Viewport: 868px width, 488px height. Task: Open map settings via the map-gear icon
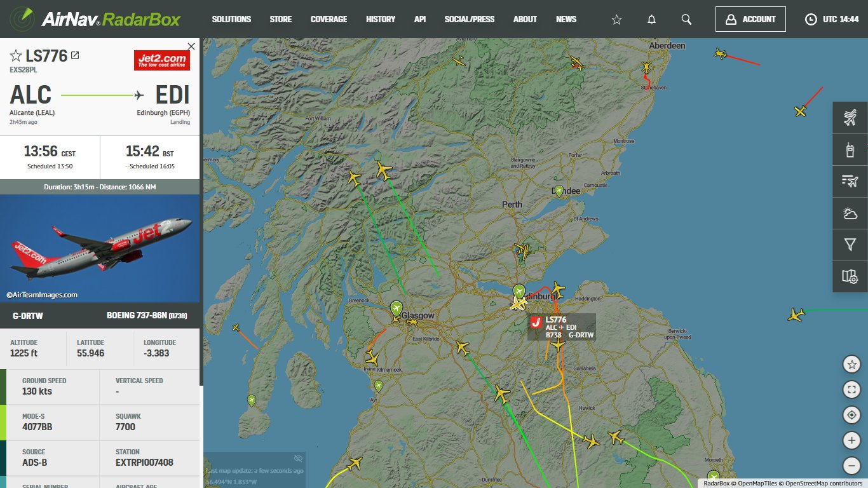(x=850, y=277)
